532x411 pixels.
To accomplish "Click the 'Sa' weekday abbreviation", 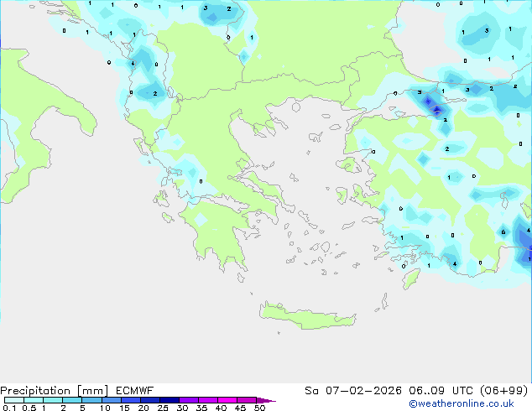I will (311, 391).
